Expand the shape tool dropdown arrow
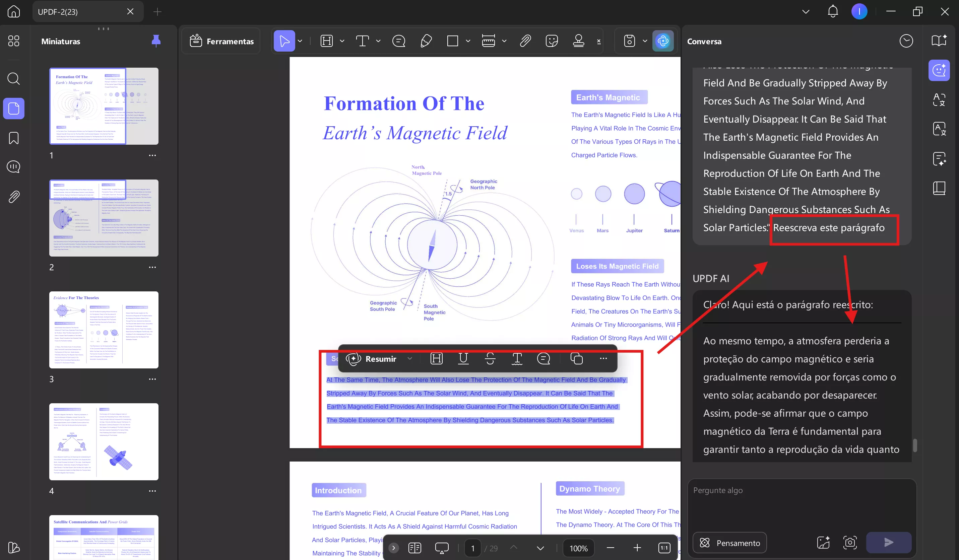The height and width of the screenshot is (560, 959). 468,41
